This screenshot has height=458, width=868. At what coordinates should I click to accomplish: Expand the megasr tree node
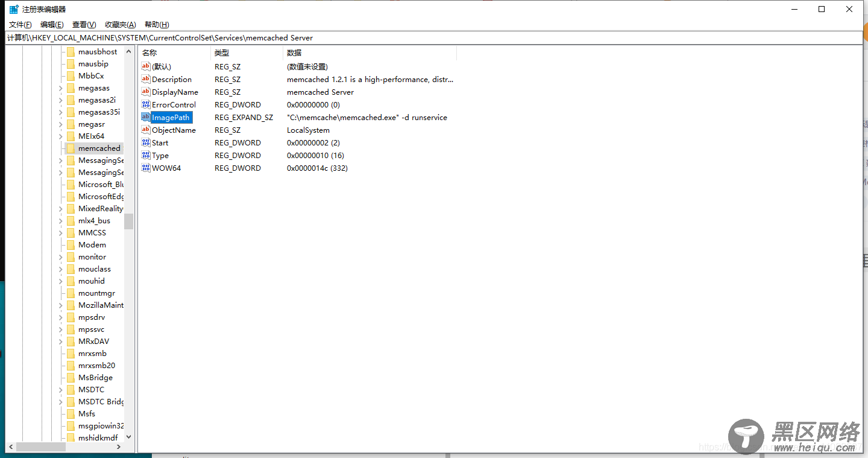coord(60,124)
